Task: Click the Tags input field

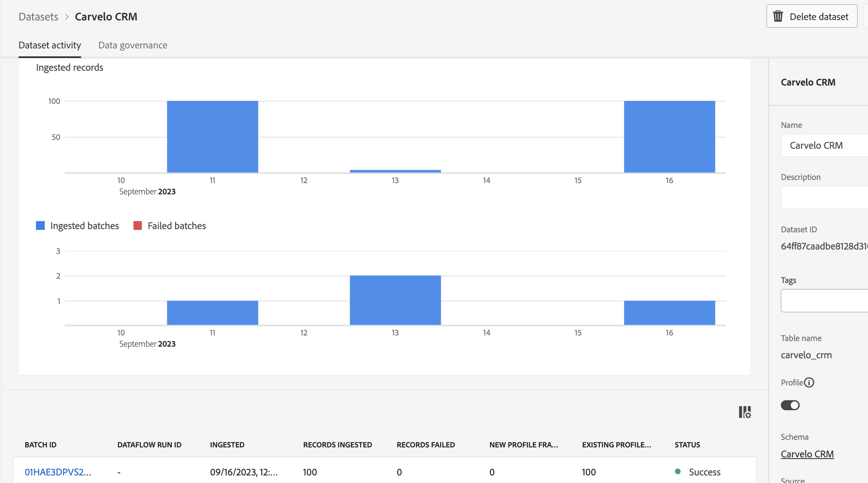Action: coord(824,301)
